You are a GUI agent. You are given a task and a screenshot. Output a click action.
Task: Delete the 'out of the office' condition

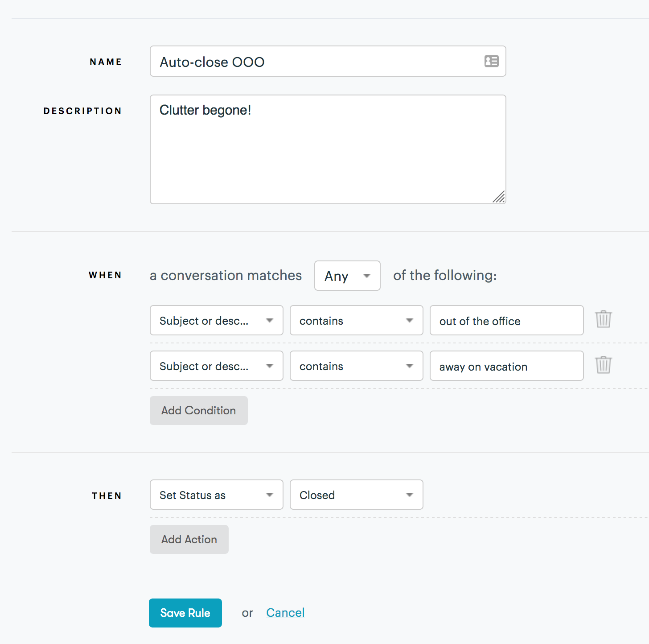(603, 319)
